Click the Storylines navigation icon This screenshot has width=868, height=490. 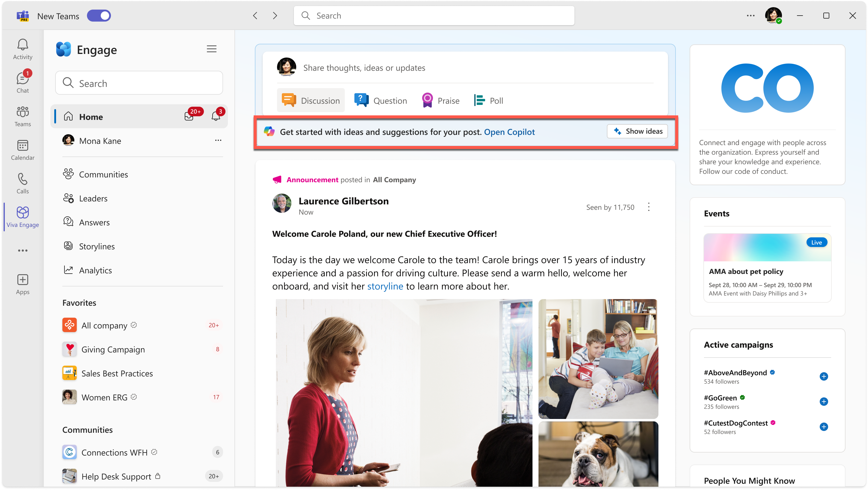pos(69,245)
